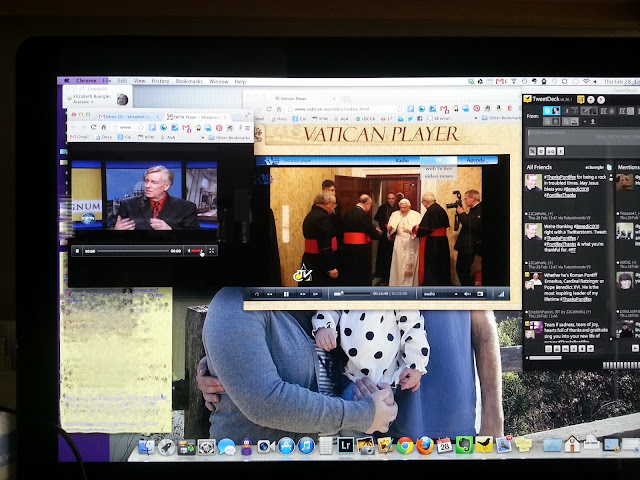640x480 pixels.
Task: Open Messages from the Dock
Action: tap(226, 447)
